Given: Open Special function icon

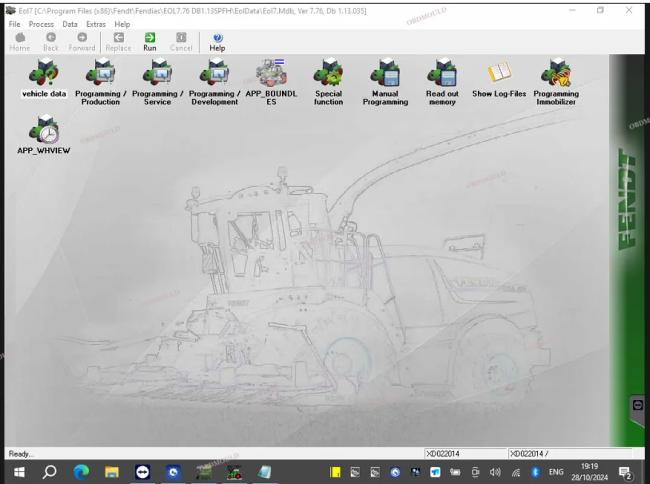Looking at the screenshot, I should point(328,74).
